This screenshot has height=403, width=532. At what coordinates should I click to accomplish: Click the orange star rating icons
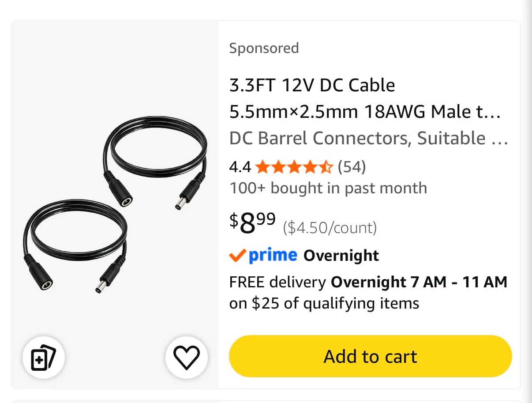[294, 167]
